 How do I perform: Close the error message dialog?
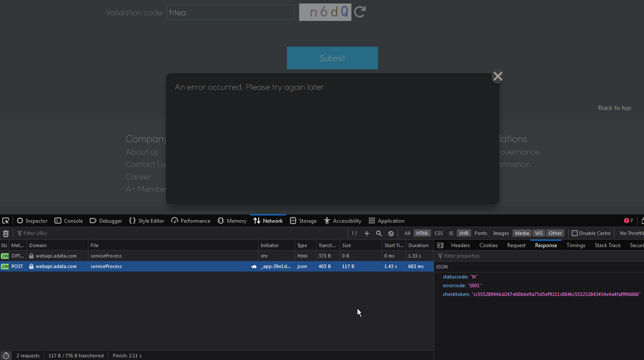click(x=498, y=76)
